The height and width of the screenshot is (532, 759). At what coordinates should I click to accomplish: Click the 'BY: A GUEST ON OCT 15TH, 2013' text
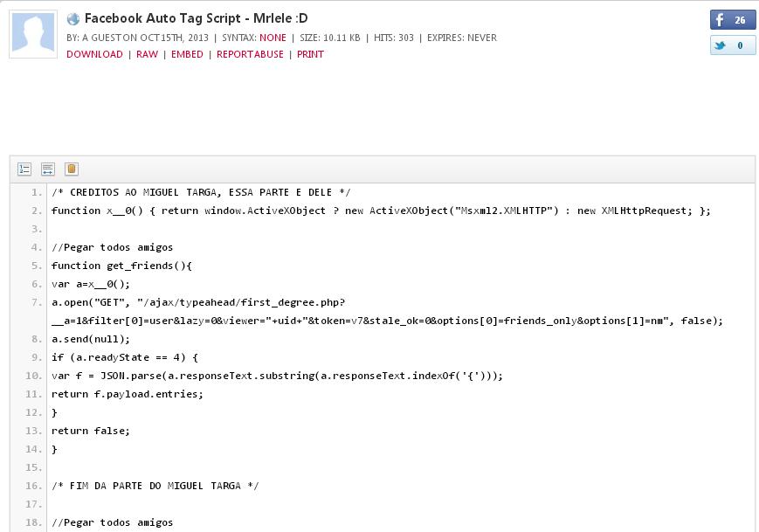coord(137,38)
